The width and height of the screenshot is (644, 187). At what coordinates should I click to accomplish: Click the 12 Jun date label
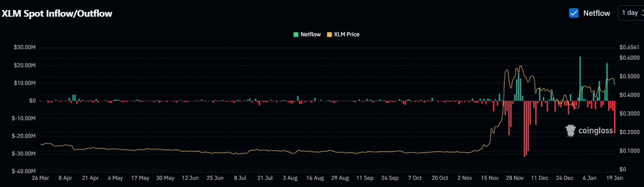pyautogui.click(x=190, y=178)
